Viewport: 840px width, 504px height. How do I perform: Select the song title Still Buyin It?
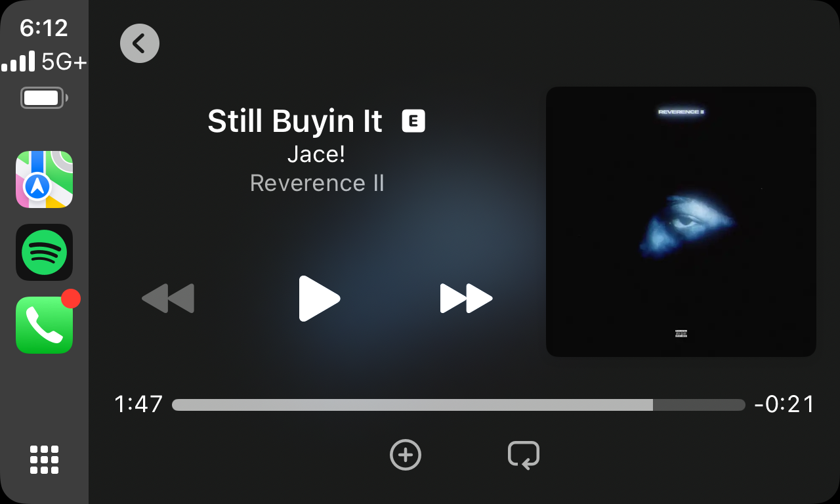[295, 121]
